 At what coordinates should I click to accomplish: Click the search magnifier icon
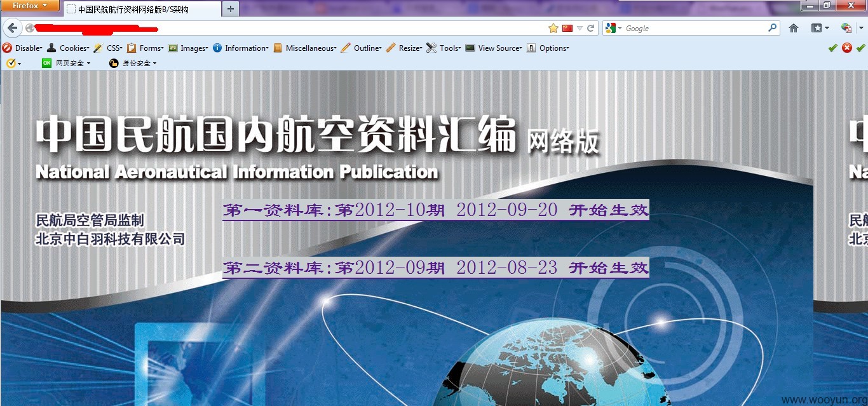click(773, 28)
